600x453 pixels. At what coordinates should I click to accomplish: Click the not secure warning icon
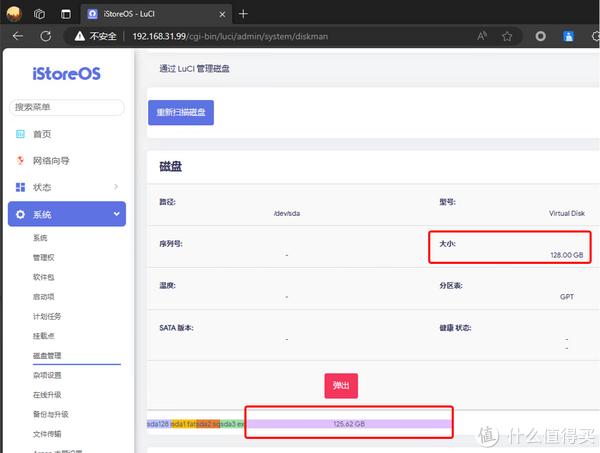point(80,36)
